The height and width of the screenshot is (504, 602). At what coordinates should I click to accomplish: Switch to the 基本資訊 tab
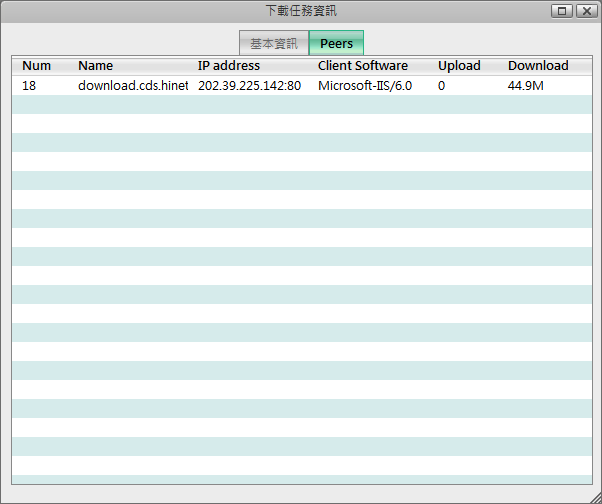(x=273, y=43)
